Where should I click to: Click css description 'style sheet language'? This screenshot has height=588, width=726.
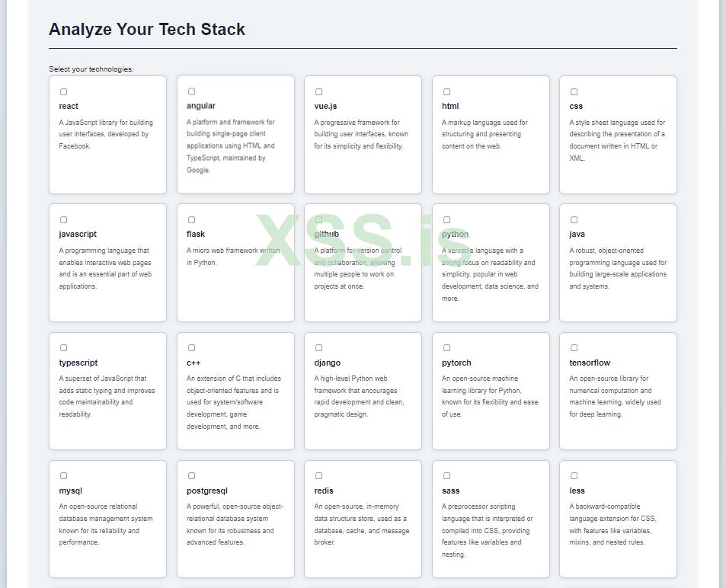617,140
